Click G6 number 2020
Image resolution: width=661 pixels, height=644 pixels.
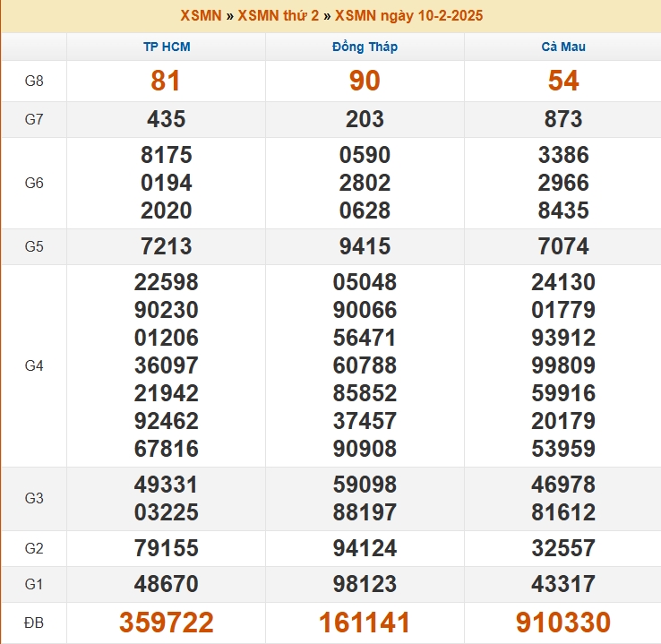[x=166, y=210]
